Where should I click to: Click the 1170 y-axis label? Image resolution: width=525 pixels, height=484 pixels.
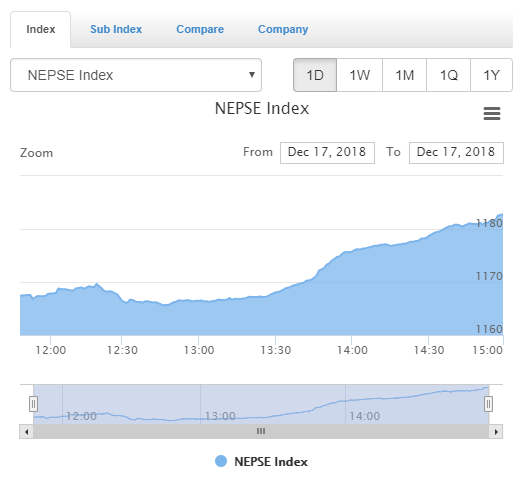(x=489, y=276)
